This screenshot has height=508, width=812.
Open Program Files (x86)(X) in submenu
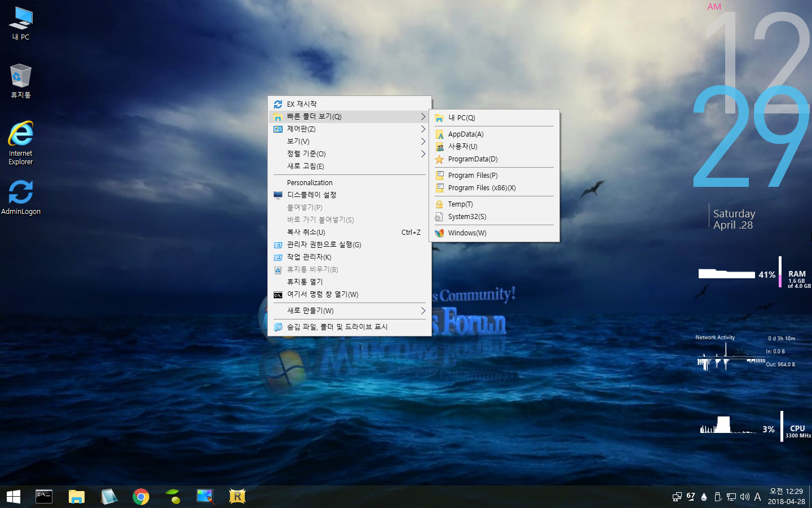(494, 187)
